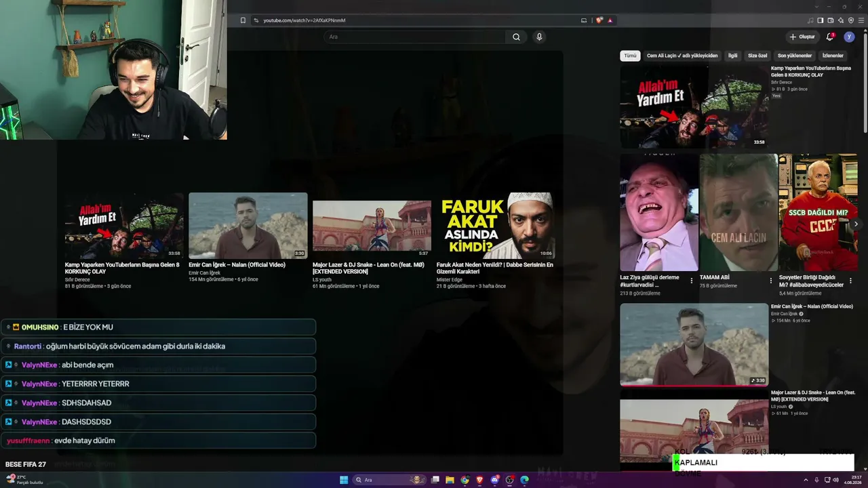The height and width of the screenshot is (488, 868).
Task: Open browser sidebar panel icon
Action: (820, 20)
